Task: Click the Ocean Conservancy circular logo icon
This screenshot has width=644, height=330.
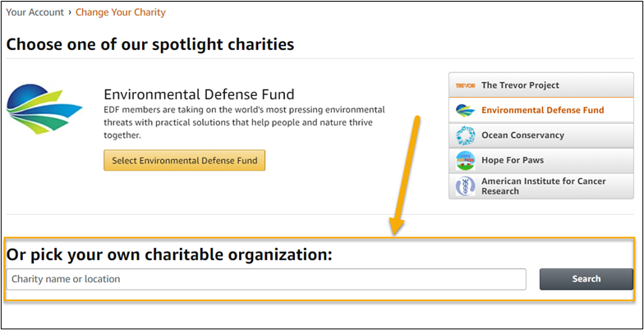Action: (x=466, y=135)
